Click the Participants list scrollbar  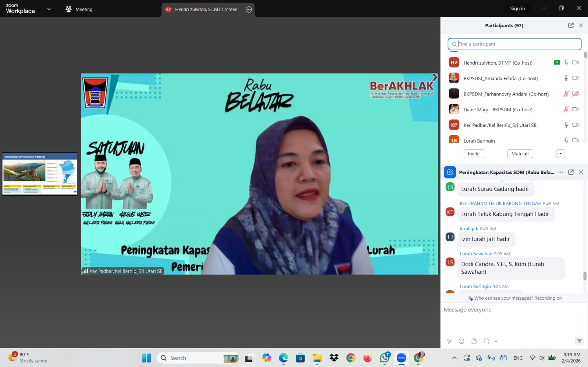click(x=585, y=55)
